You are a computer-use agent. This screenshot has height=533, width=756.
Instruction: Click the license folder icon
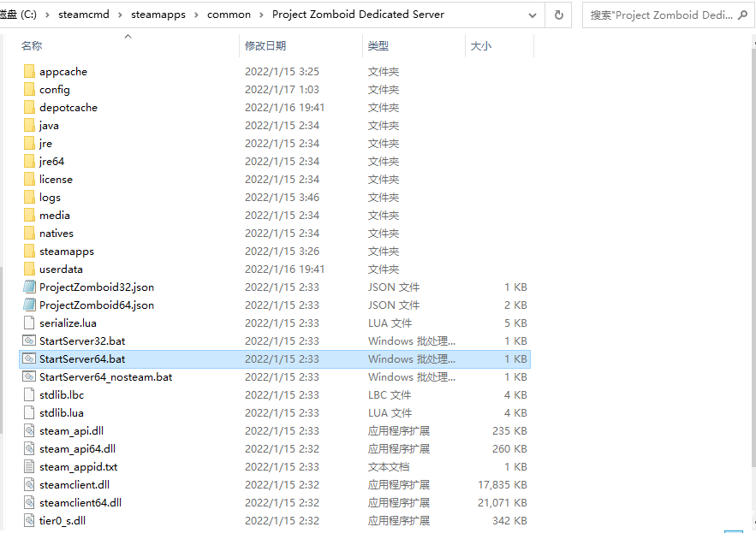pos(29,180)
